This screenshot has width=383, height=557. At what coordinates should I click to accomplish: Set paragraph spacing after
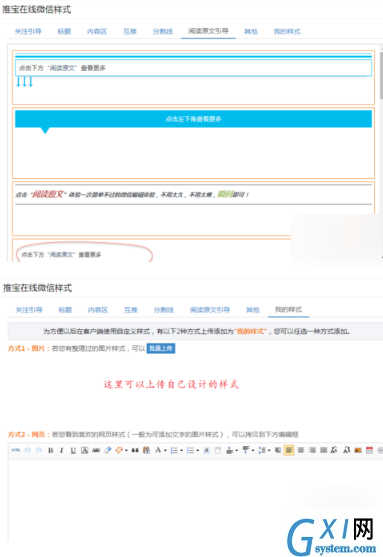pyautogui.click(x=246, y=450)
